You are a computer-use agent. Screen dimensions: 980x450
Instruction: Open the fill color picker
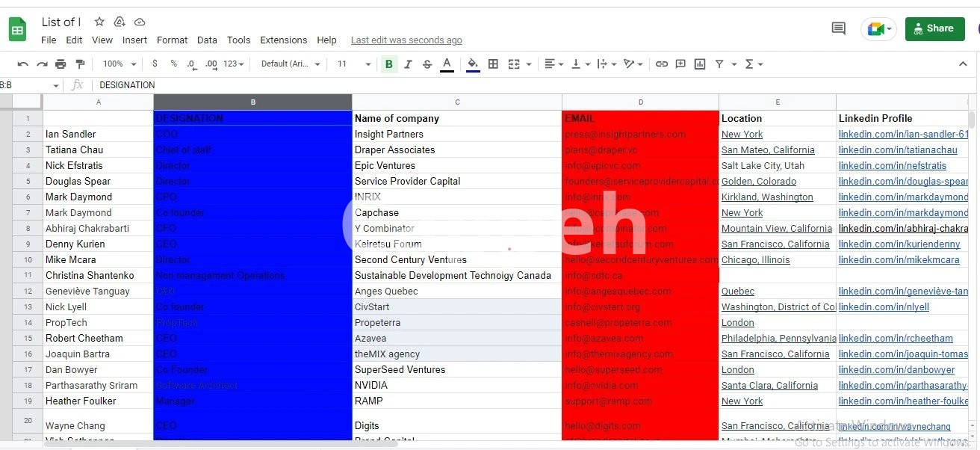tap(473, 64)
